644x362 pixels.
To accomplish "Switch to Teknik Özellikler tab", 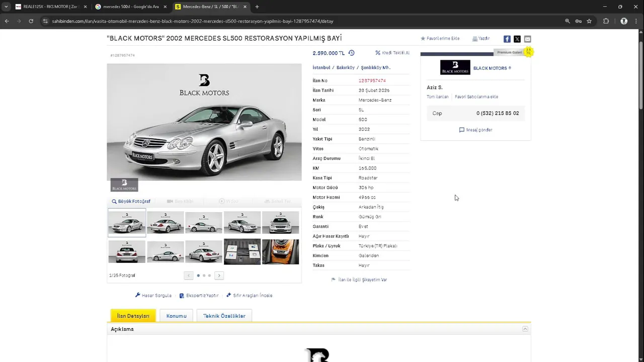I will 224,316.
